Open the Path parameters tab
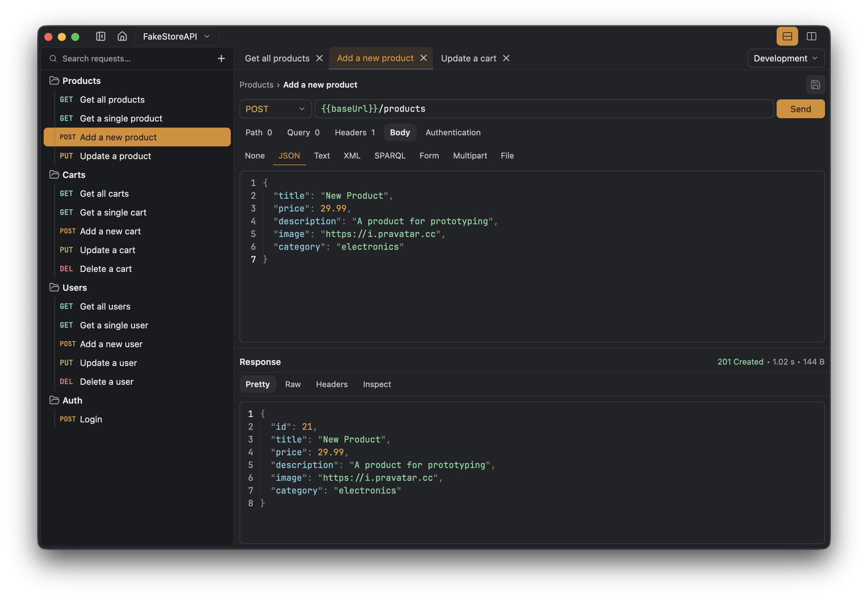The height and width of the screenshot is (599, 868). click(258, 133)
